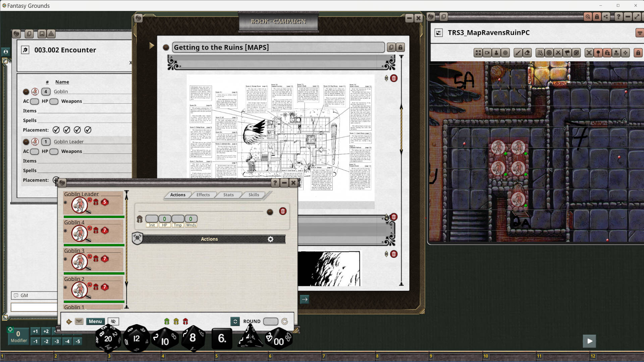This screenshot has width=644, height=362.
Task: Click the trash can icon next to the dark die
Action: pos(283,212)
